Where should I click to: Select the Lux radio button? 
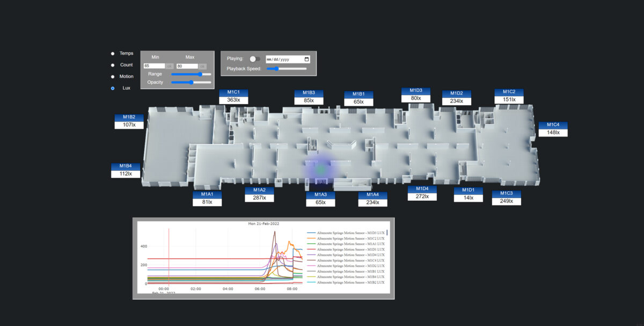(112, 88)
